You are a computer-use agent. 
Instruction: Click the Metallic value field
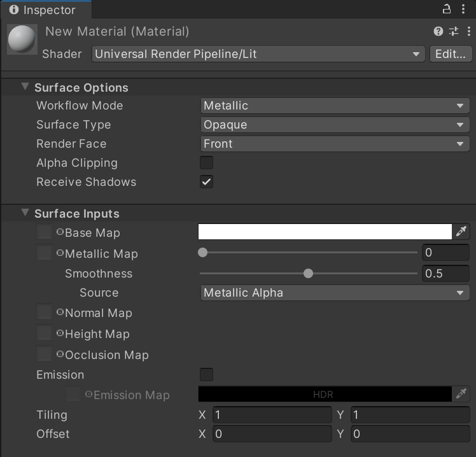445,252
